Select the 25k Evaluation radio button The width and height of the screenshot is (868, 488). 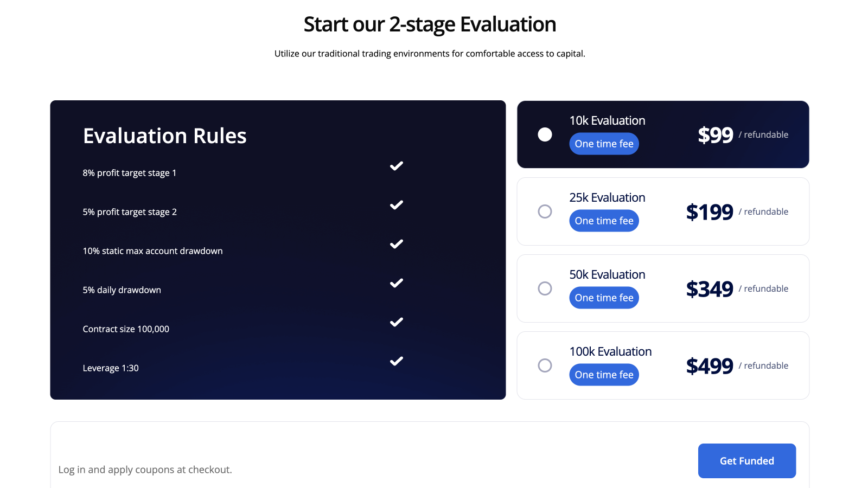(545, 211)
